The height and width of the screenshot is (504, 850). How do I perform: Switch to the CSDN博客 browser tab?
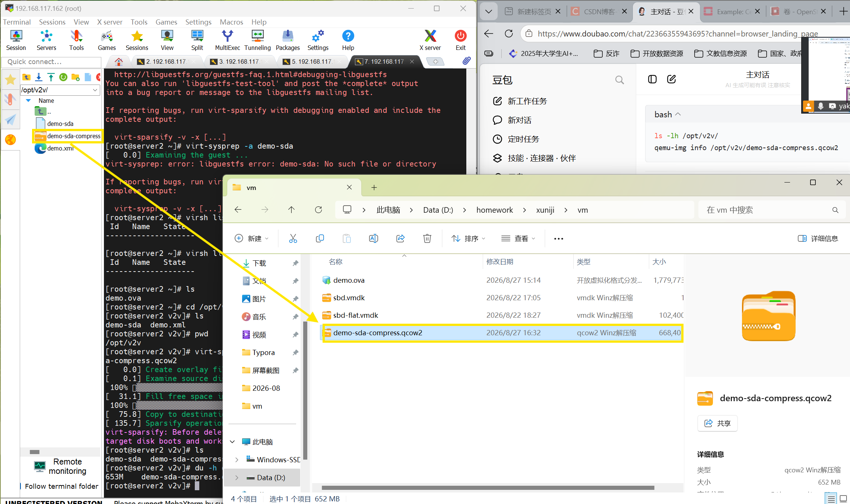coord(599,12)
